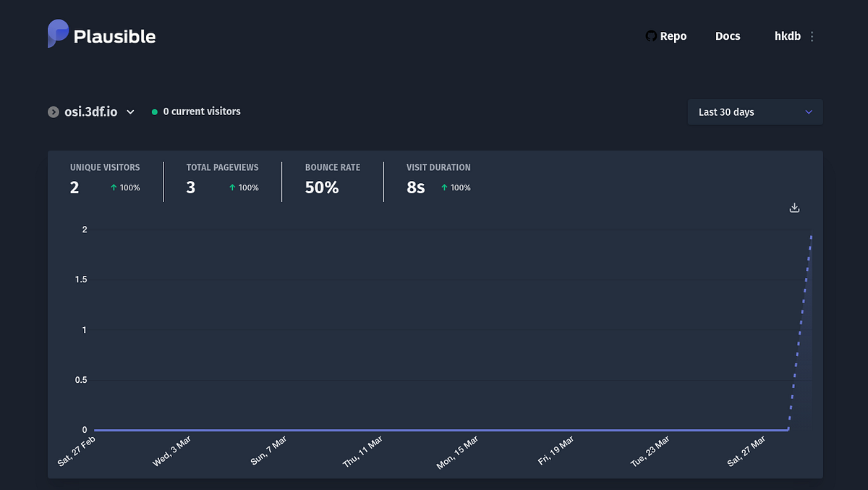868x490 pixels.
Task: Click the Plausible wordmark text logo
Action: (x=116, y=35)
